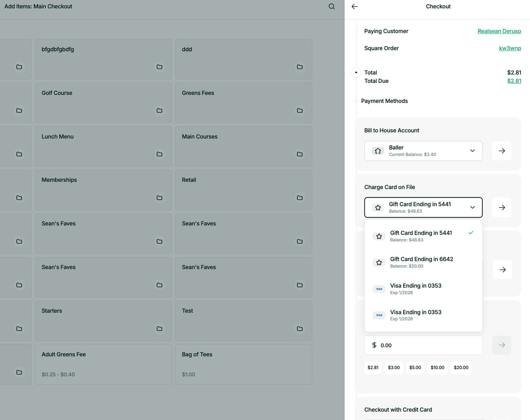This screenshot has height=420, width=530.
Task: Click the dollar amount input field
Action: pos(423,345)
